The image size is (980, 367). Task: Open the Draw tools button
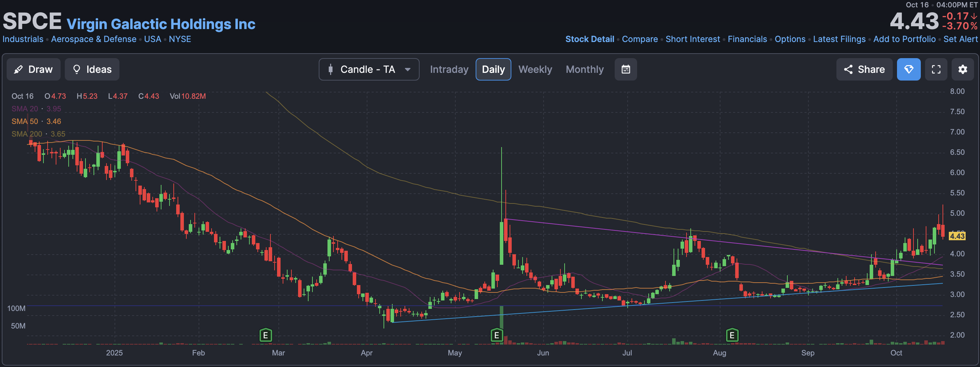(34, 69)
